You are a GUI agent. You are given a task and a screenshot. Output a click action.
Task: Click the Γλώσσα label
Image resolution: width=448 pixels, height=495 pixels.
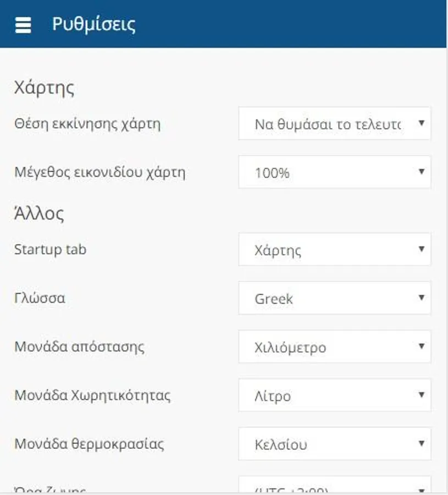(x=40, y=298)
